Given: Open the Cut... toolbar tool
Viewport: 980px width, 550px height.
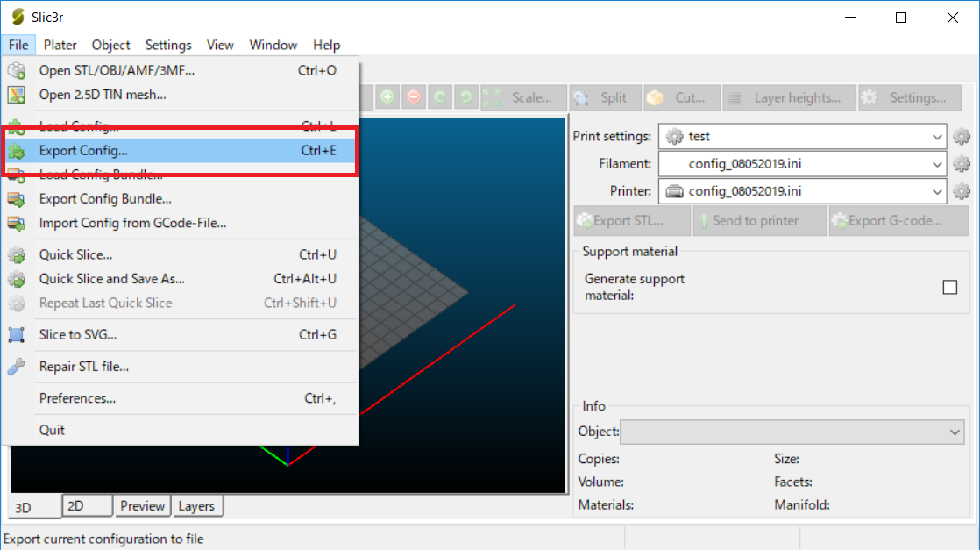Looking at the screenshot, I should coord(681,97).
